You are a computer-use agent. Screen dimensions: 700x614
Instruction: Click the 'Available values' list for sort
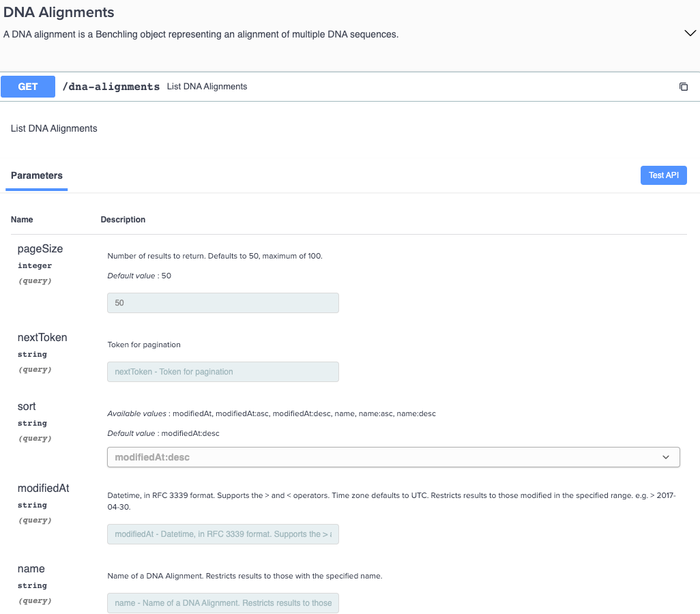click(x=272, y=413)
